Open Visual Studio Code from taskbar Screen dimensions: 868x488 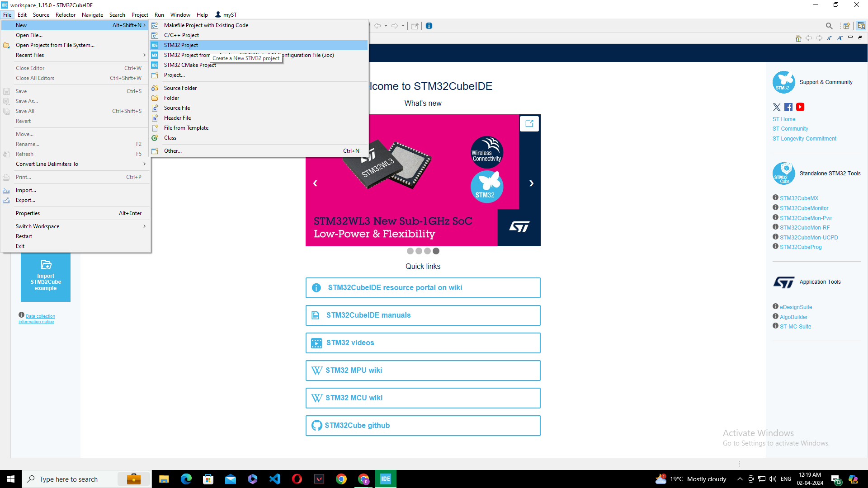click(x=275, y=479)
